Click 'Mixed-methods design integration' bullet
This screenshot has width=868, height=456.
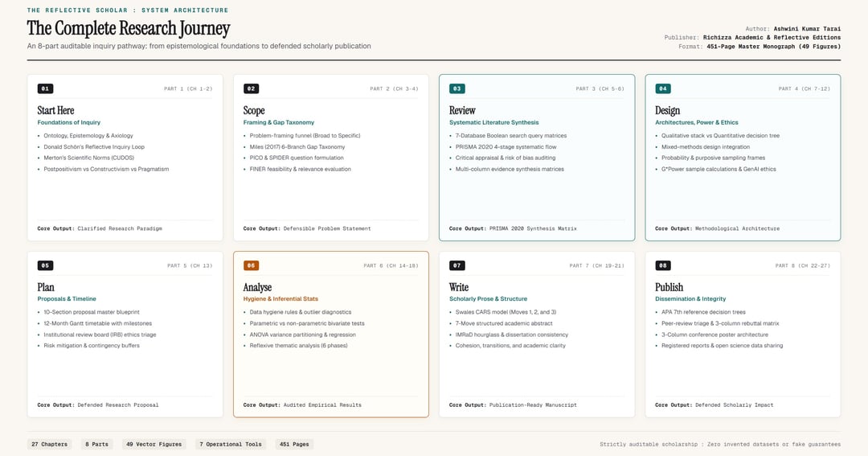tap(706, 147)
